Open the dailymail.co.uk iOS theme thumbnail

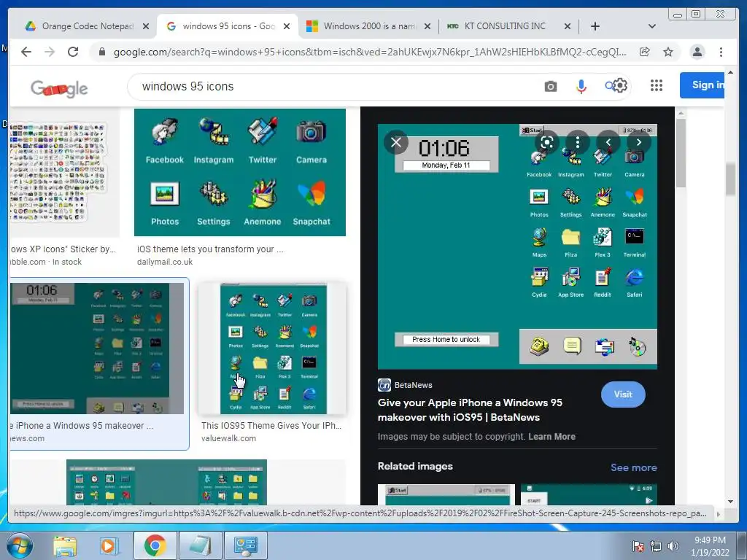point(239,172)
